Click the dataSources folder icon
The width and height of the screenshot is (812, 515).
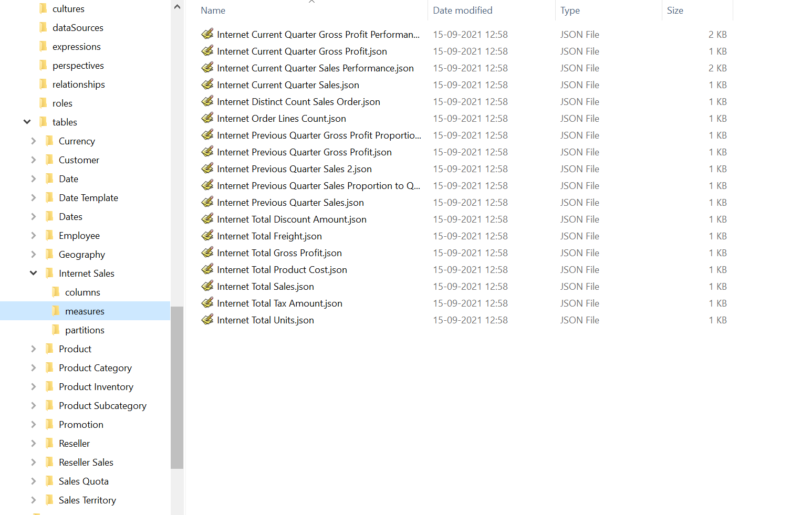pos(43,27)
